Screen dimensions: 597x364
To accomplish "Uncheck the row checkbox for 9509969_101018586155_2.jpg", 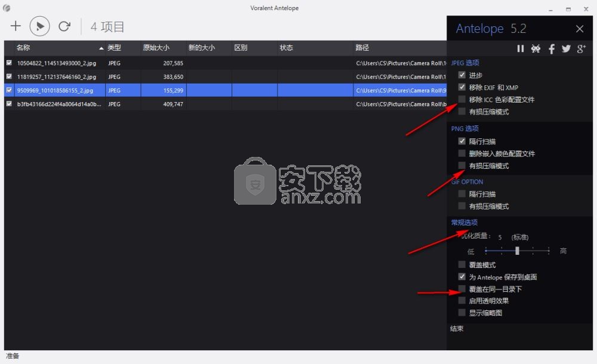I will pos(9,90).
